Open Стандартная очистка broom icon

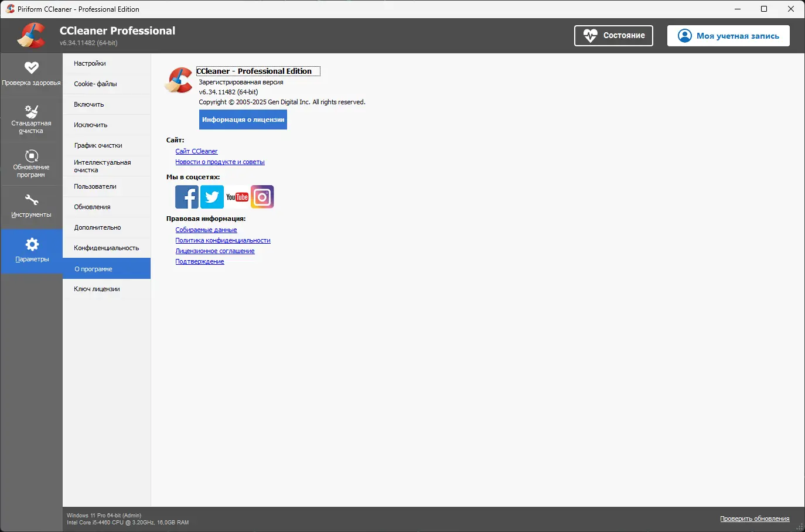point(32,111)
